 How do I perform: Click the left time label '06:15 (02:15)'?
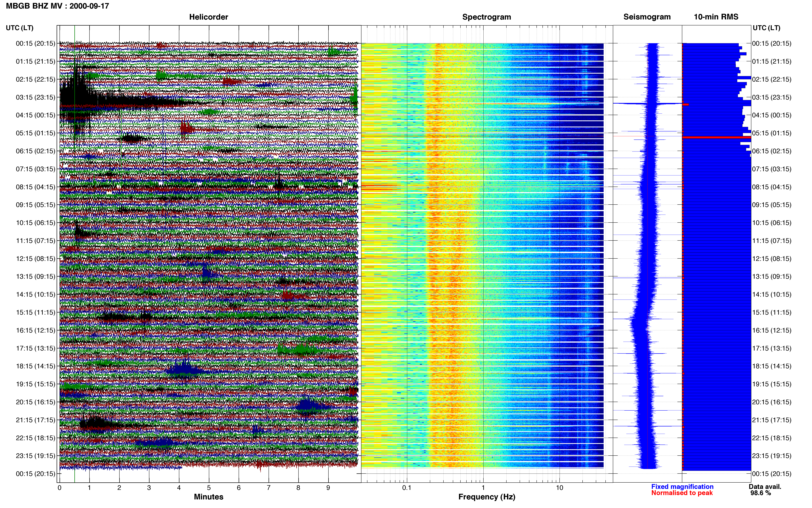click(x=36, y=151)
